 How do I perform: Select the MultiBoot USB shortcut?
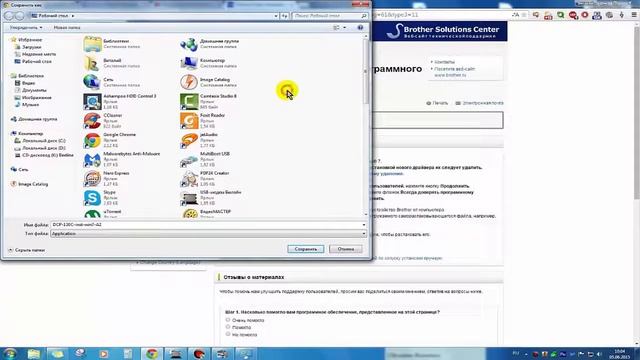pyautogui.click(x=205, y=159)
